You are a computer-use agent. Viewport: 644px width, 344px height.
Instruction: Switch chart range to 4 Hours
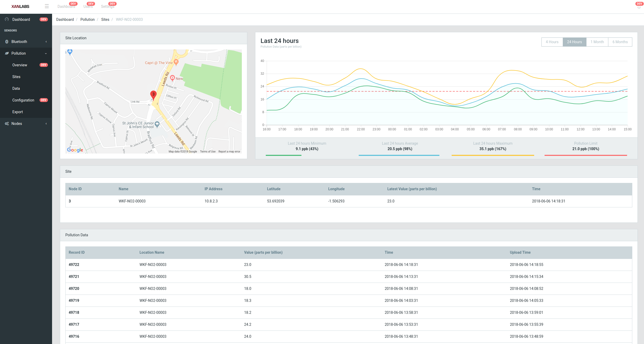(x=552, y=42)
